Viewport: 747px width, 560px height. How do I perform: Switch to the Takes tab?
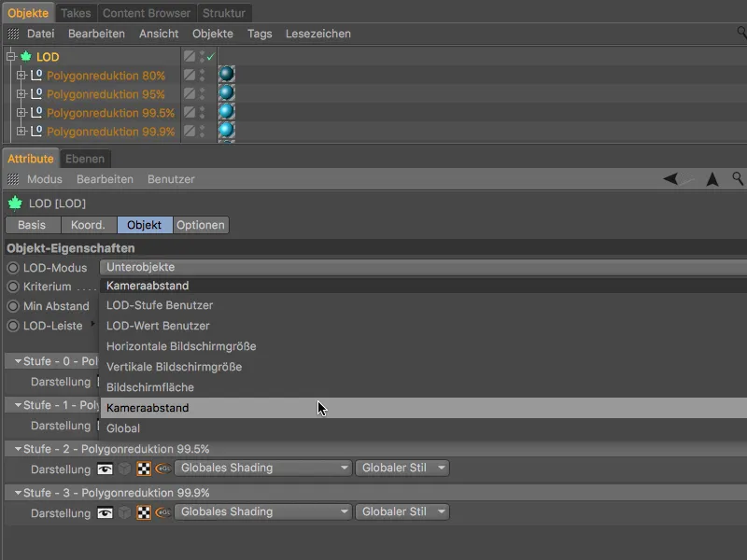(76, 13)
